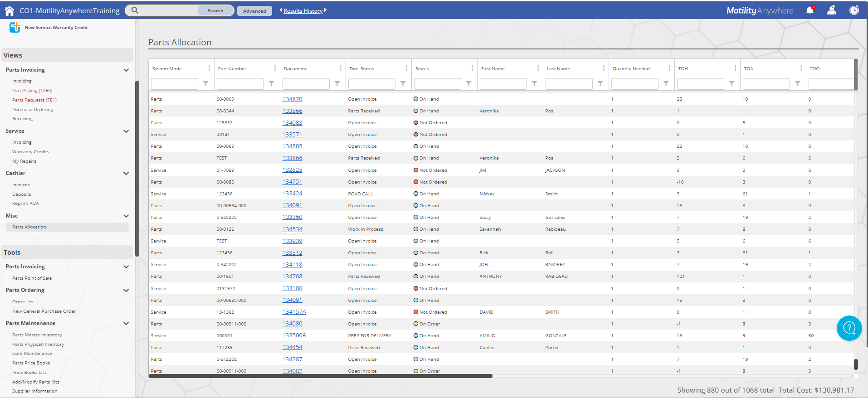Open Document column options menu

[x=341, y=68]
